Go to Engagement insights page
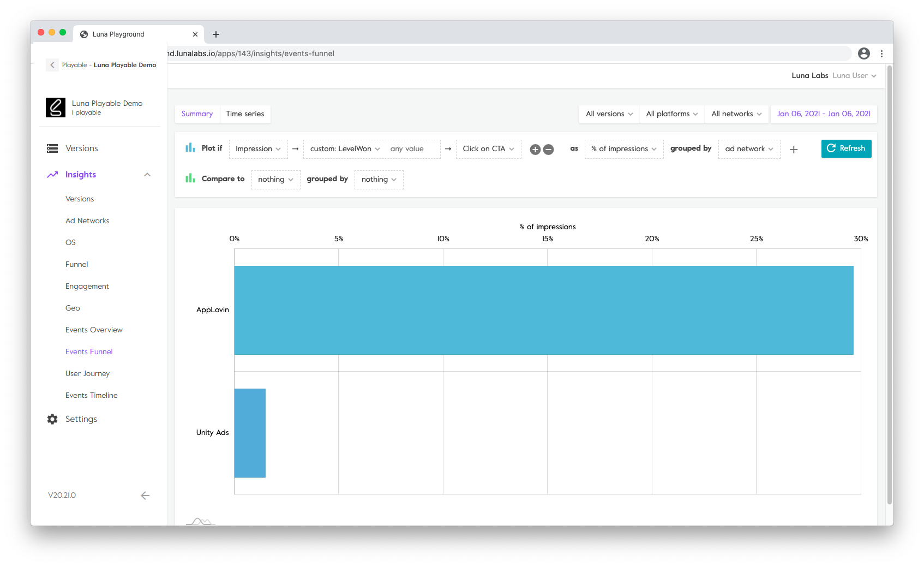The height and width of the screenshot is (566, 924). pos(87,287)
